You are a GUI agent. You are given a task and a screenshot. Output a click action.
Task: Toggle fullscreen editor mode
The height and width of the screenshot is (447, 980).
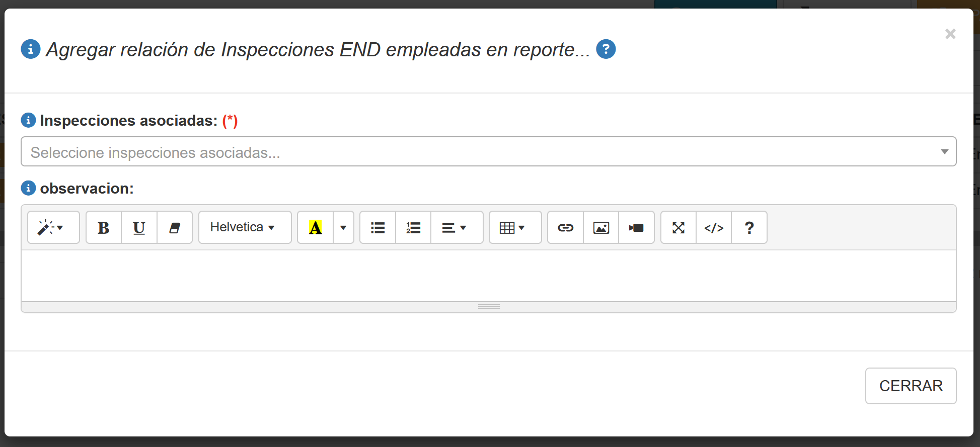click(679, 228)
